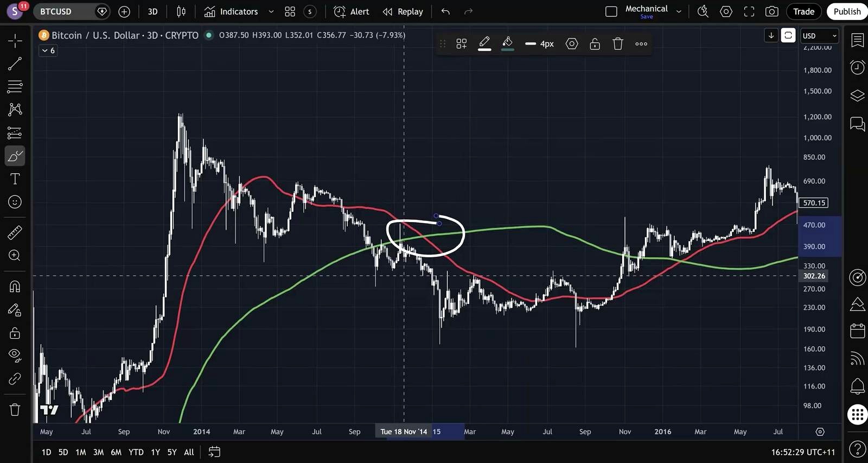Lock the selected brush drawing
Screen dimensions: 868x463
tap(595, 44)
